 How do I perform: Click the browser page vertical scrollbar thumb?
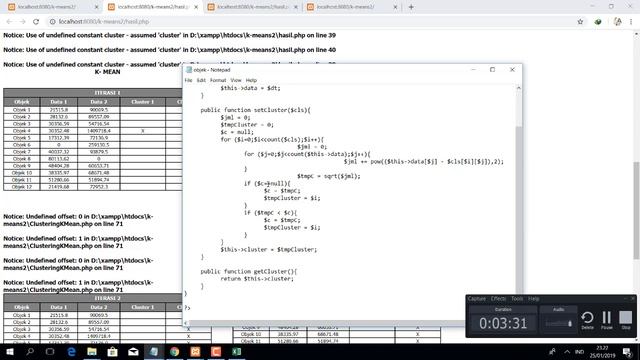636,210
